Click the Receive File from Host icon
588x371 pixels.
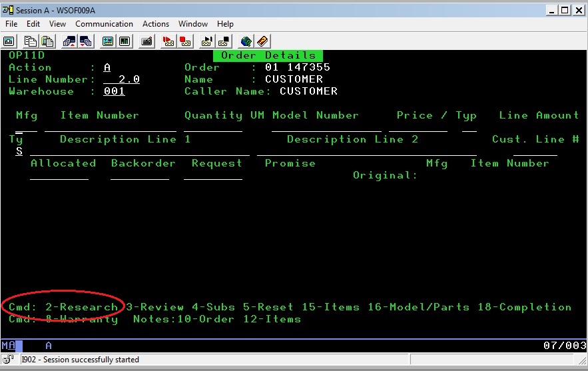pyautogui.click(x=86, y=41)
